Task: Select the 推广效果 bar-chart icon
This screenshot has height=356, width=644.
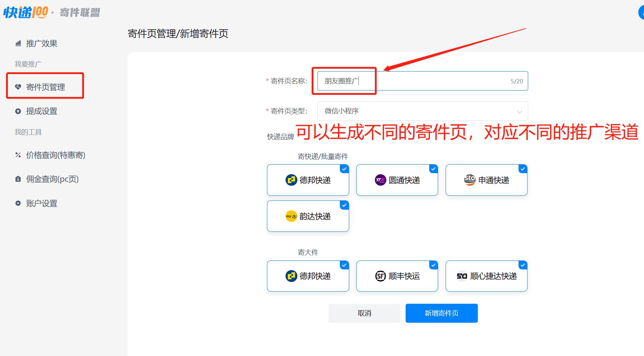Action: coord(18,43)
